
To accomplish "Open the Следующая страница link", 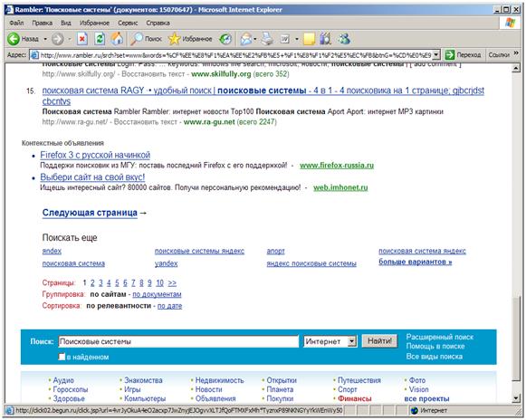I will (90, 213).
